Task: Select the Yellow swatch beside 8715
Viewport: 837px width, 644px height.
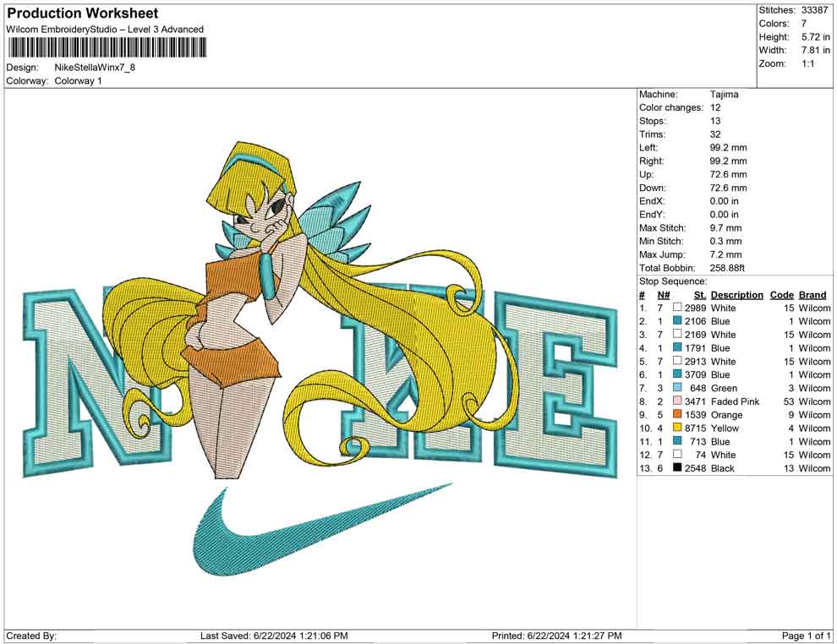Action: coord(677,428)
